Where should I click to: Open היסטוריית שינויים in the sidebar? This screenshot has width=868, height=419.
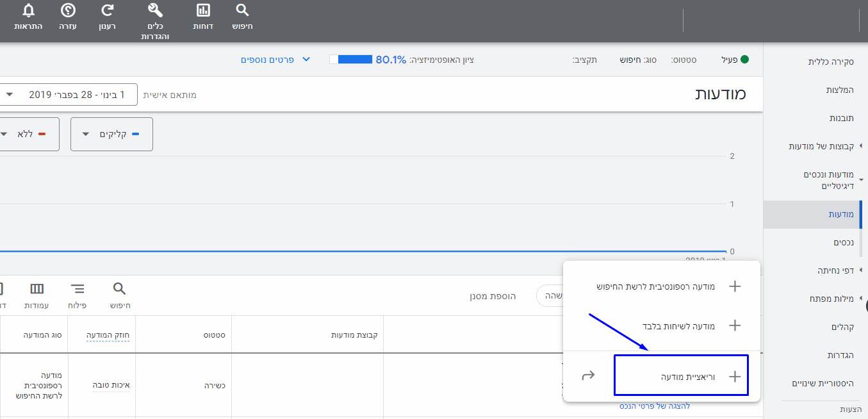[823, 383]
